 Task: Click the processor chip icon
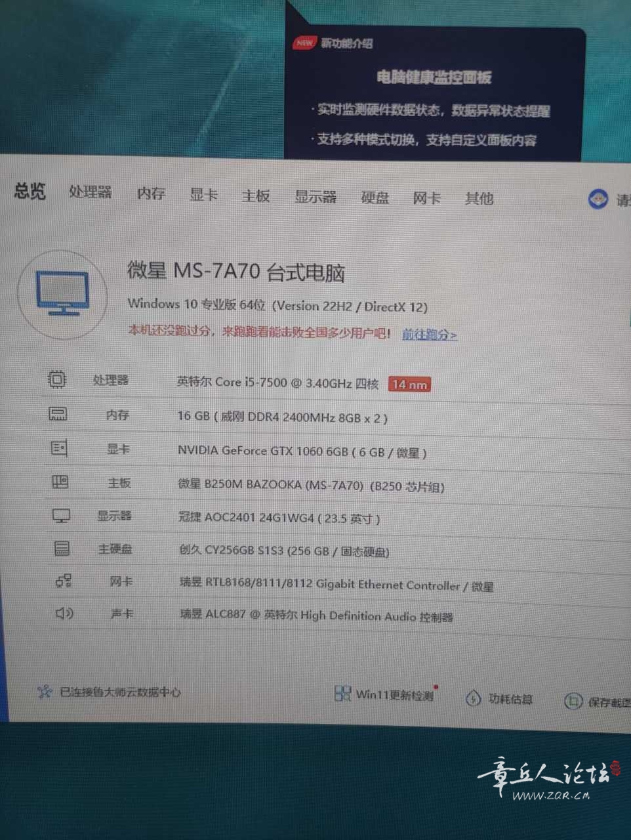(57, 379)
